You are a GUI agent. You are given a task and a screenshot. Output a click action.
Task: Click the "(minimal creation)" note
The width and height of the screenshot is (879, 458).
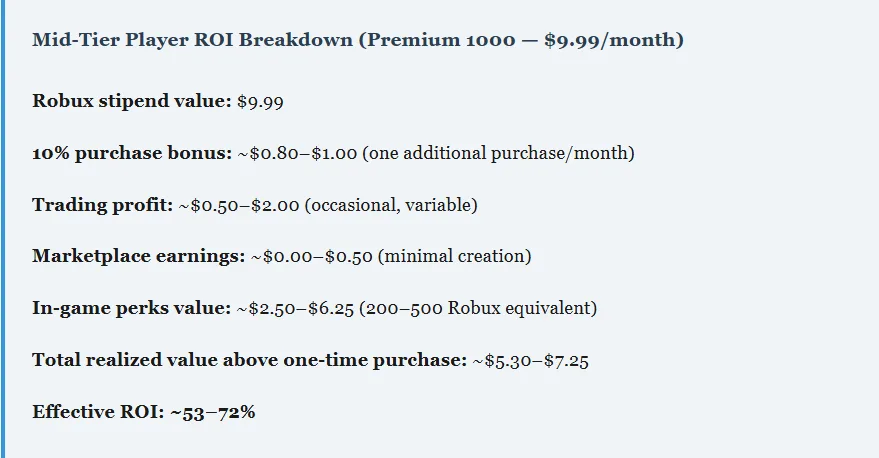click(x=455, y=257)
